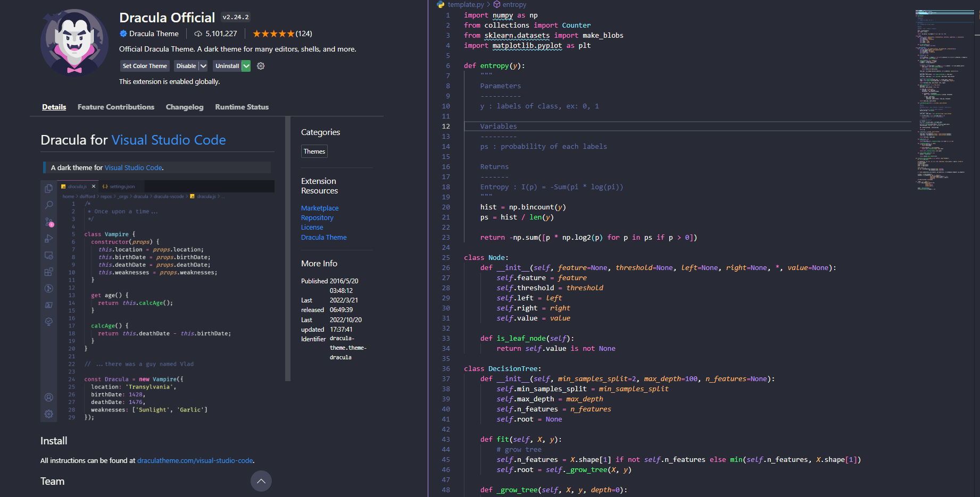Click the 'Install' section heading
The image size is (980, 497).
54,441
